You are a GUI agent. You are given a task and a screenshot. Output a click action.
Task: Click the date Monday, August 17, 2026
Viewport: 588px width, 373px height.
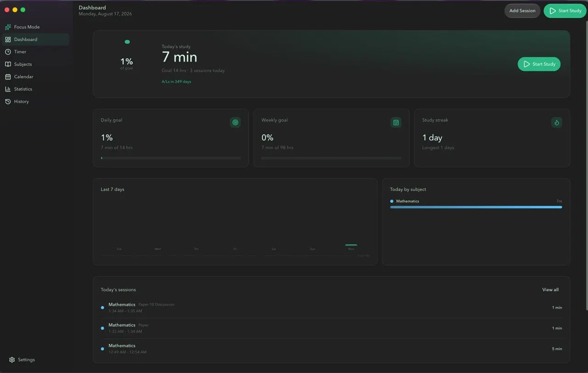105,14
